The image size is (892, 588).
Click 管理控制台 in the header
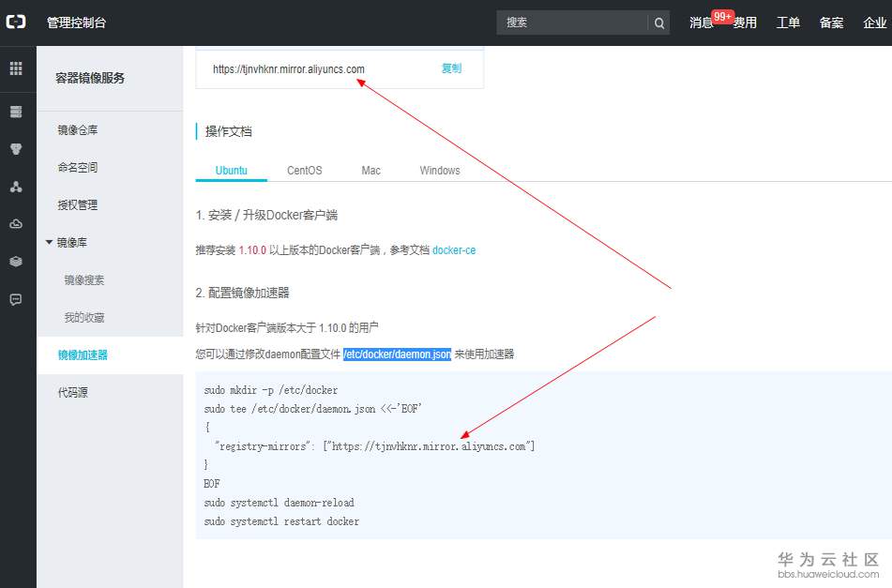coord(76,23)
